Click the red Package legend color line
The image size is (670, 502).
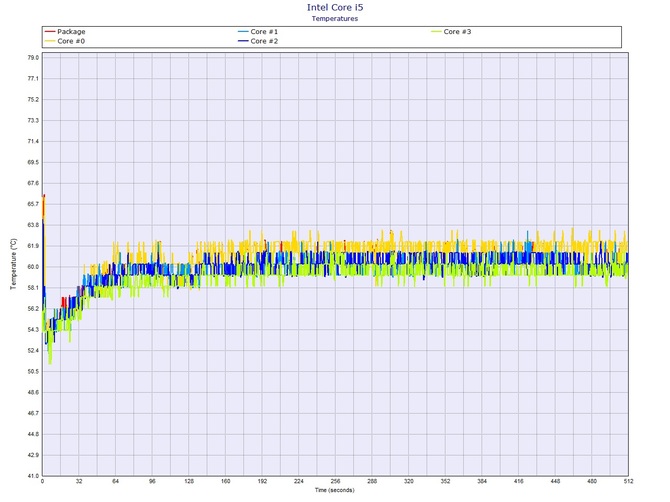[x=50, y=32]
